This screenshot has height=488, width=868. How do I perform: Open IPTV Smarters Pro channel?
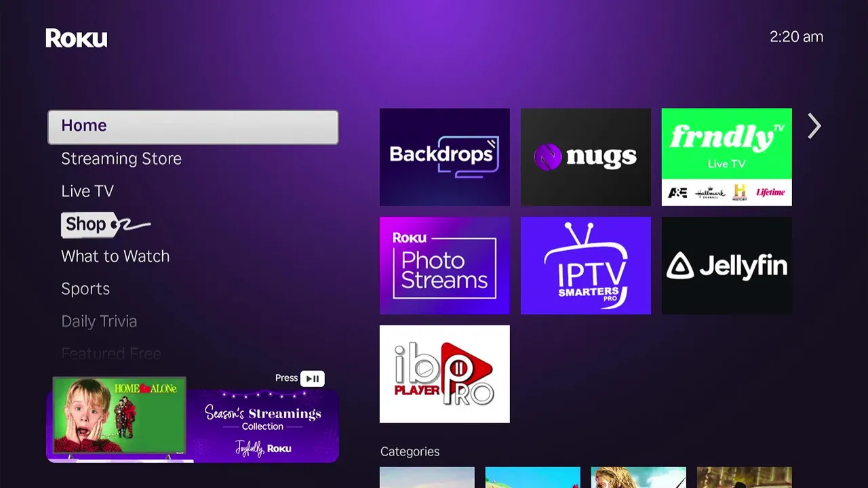click(586, 266)
